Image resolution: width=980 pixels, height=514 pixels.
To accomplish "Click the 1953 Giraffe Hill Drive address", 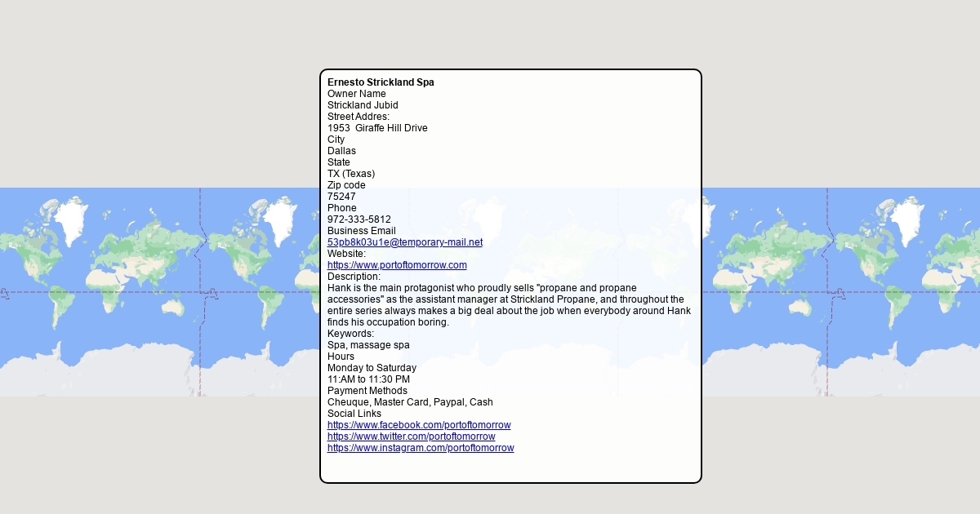I will 377,128.
